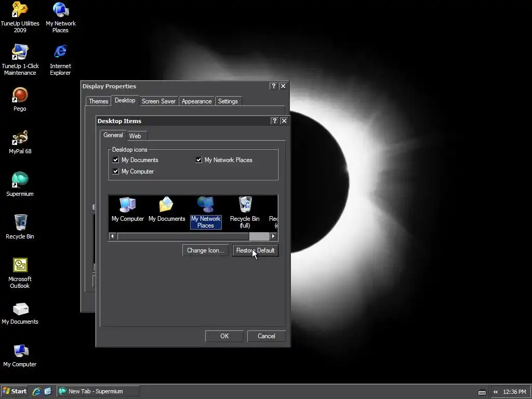The image size is (532, 399).
Task: Click the Restore Default button
Action: [x=255, y=250]
